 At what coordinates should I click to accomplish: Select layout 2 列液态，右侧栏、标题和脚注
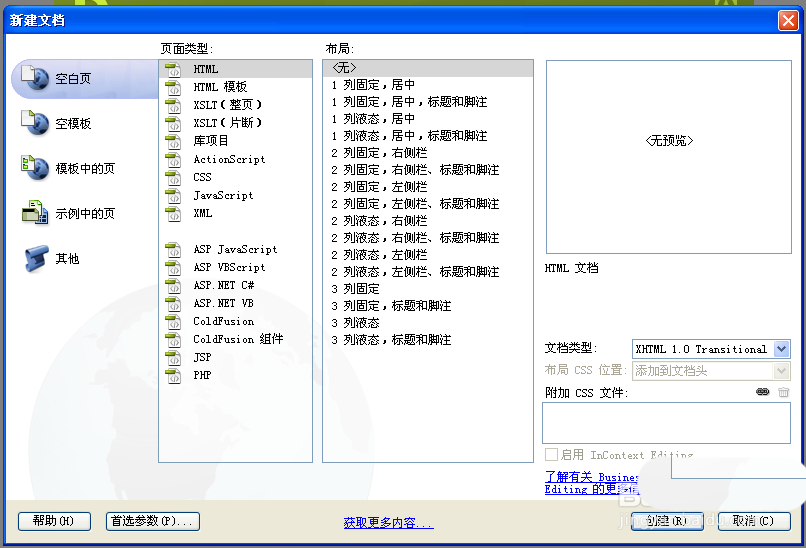click(428, 238)
